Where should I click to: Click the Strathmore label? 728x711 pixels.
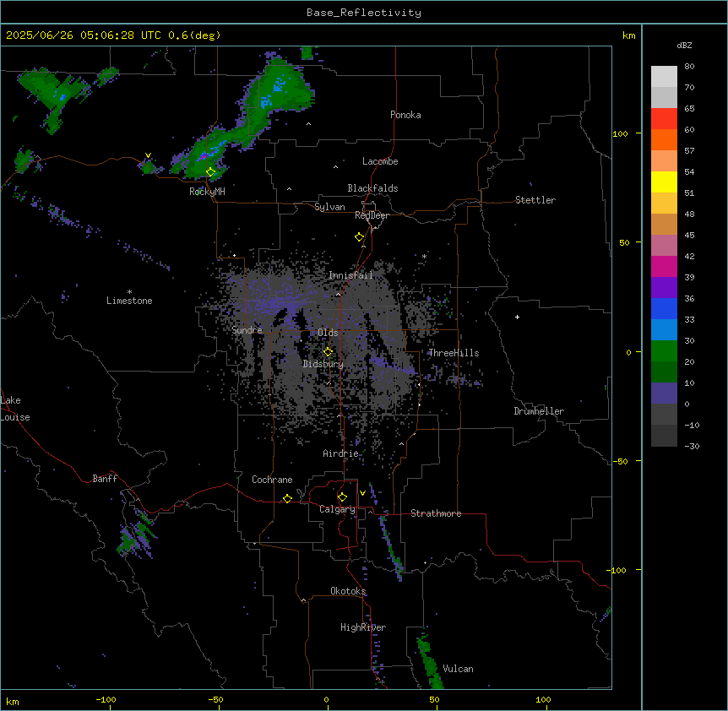(x=436, y=513)
